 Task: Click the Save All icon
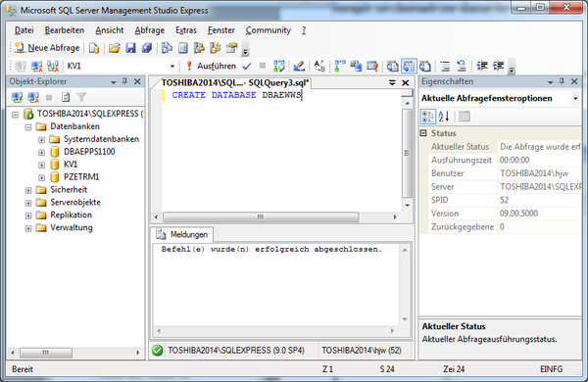pyautogui.click(x=147, y=48)
